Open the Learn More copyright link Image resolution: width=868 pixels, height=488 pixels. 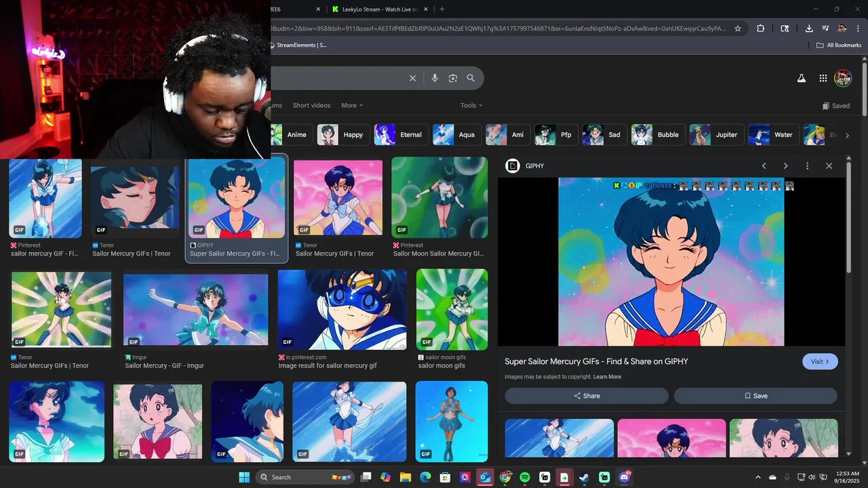607,377
